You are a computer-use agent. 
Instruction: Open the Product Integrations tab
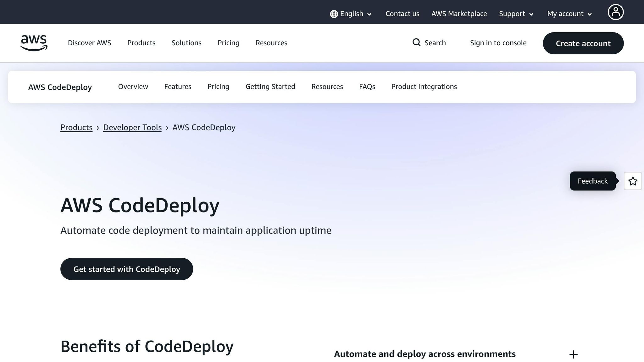click(424, 86)
